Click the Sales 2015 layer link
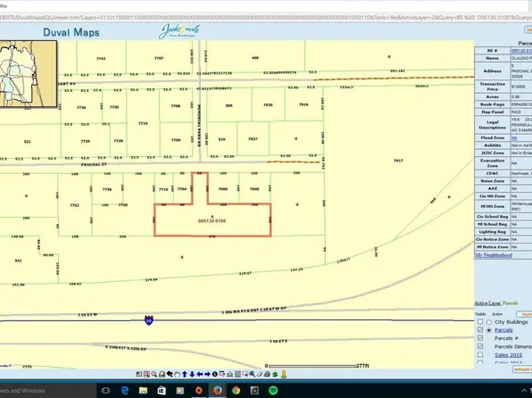 point(508,355)
